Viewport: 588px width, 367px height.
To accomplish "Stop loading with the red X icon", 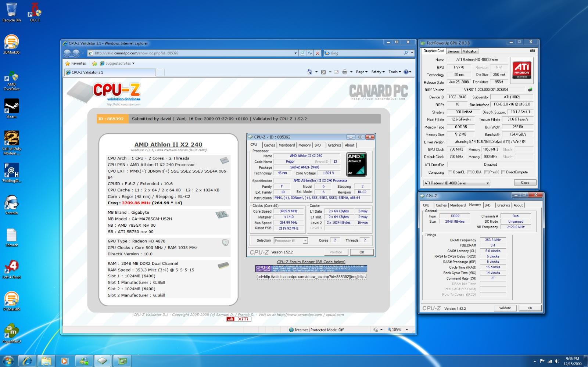I will [318, 53].
